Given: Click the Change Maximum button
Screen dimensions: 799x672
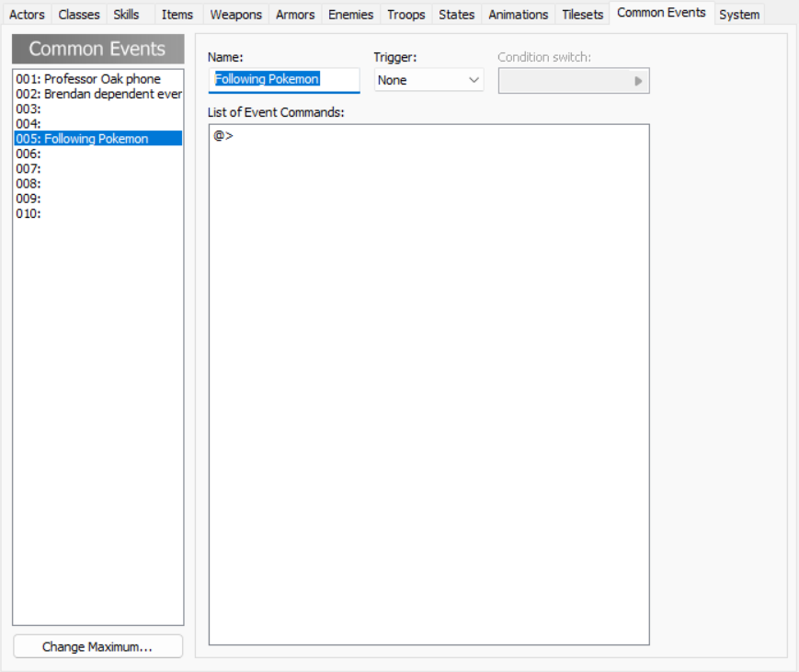Looking at the screenshot, I should [x=97, y=647].
